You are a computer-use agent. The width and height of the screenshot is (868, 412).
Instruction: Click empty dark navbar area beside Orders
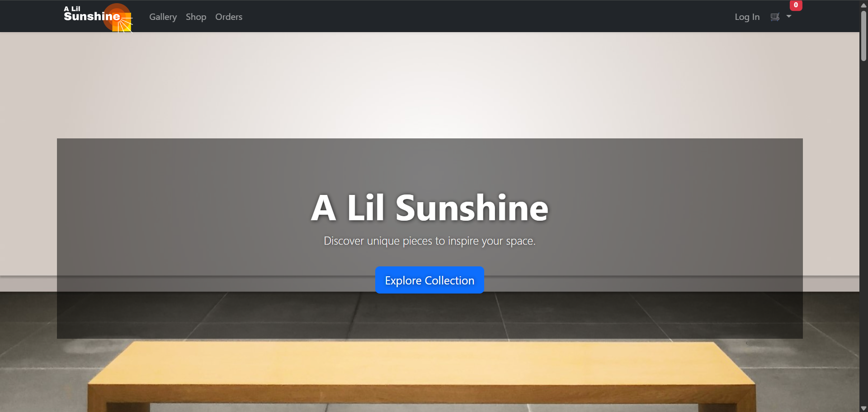click(x=452, y=16)
